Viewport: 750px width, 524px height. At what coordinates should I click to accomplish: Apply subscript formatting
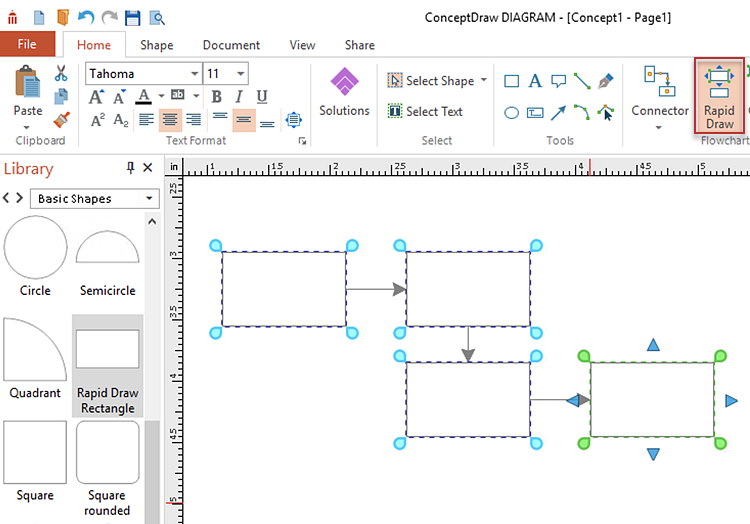click(121, 120)
